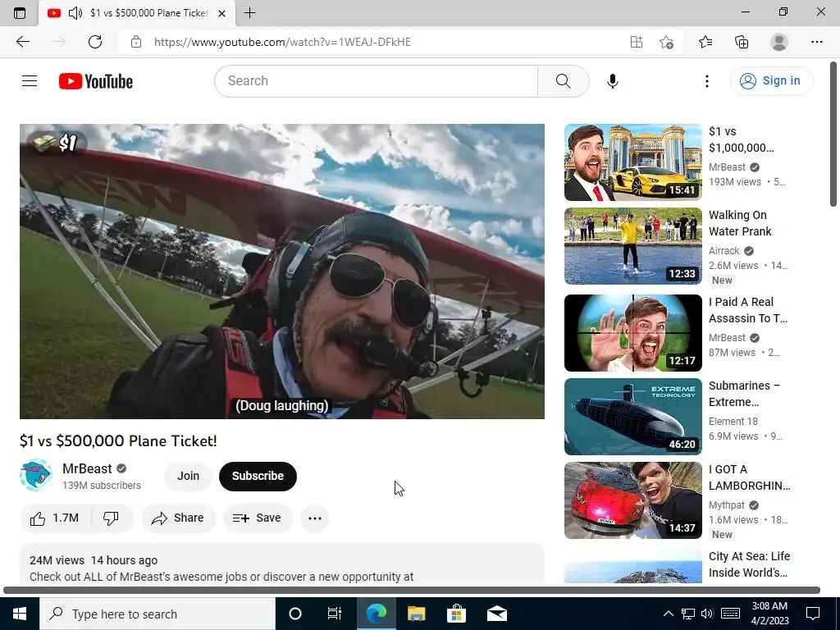This screenshot has height=630, width=840.
Task: Dislike the video with thumbs down
Action: tap(111, 518)
